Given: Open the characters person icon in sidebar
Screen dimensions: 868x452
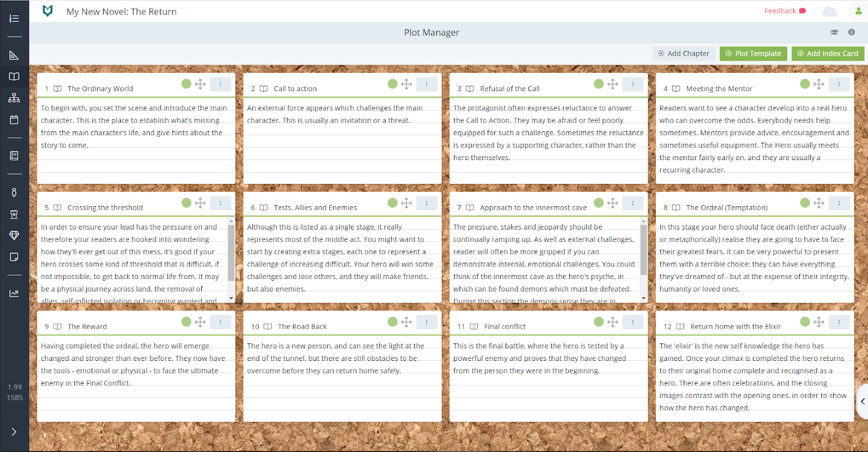Looking at the screenshot, I should pyautogui.click(x=14, y=192).
